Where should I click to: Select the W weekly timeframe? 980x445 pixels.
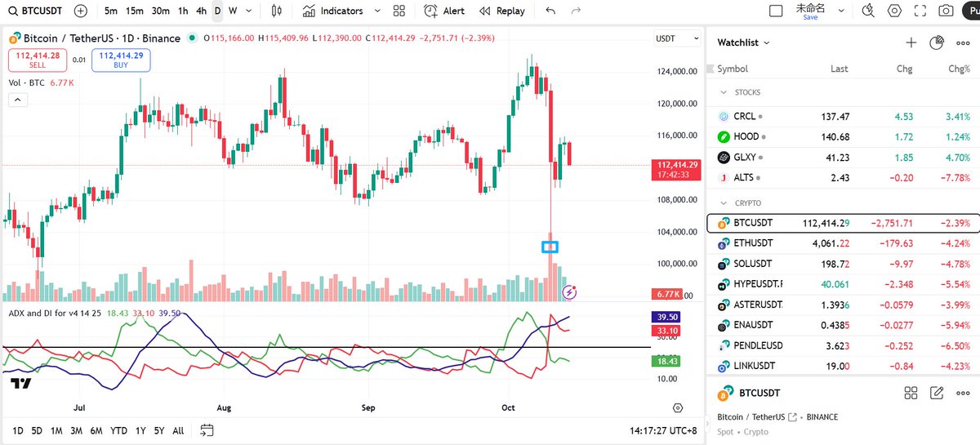click(233, 11)
